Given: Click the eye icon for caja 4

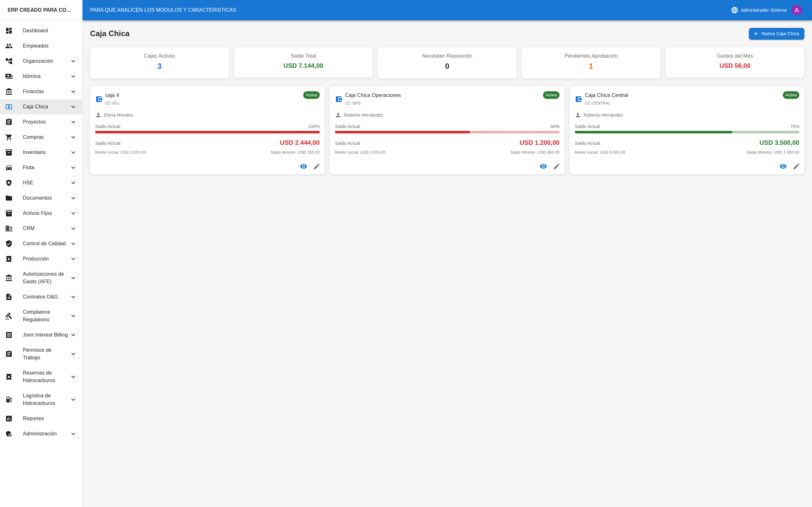Looking at the screenshot, I should (x=303, y=166).
